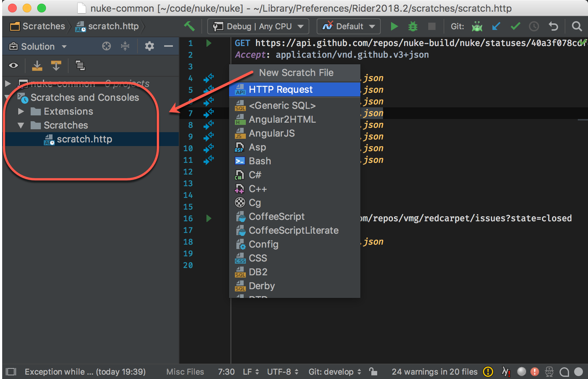The image size is (588, 379).
Task: Change UTF-8 file encoding in status bar
Action: pos(283,372)
